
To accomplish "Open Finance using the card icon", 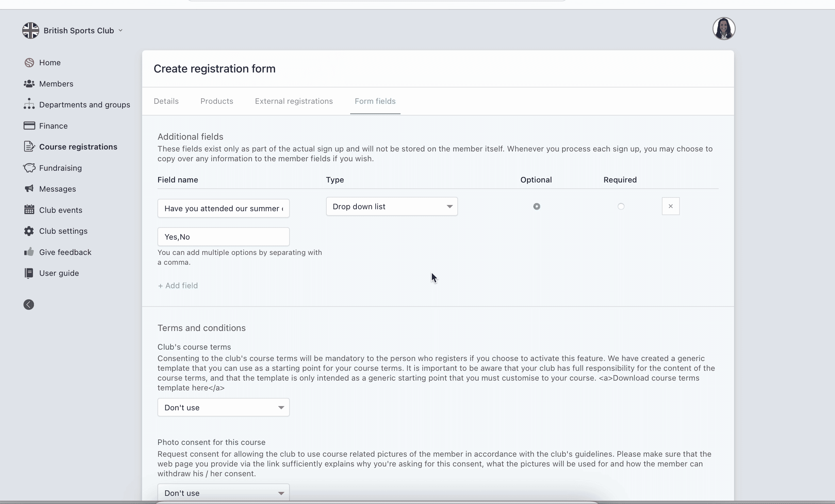I will 29,126.
